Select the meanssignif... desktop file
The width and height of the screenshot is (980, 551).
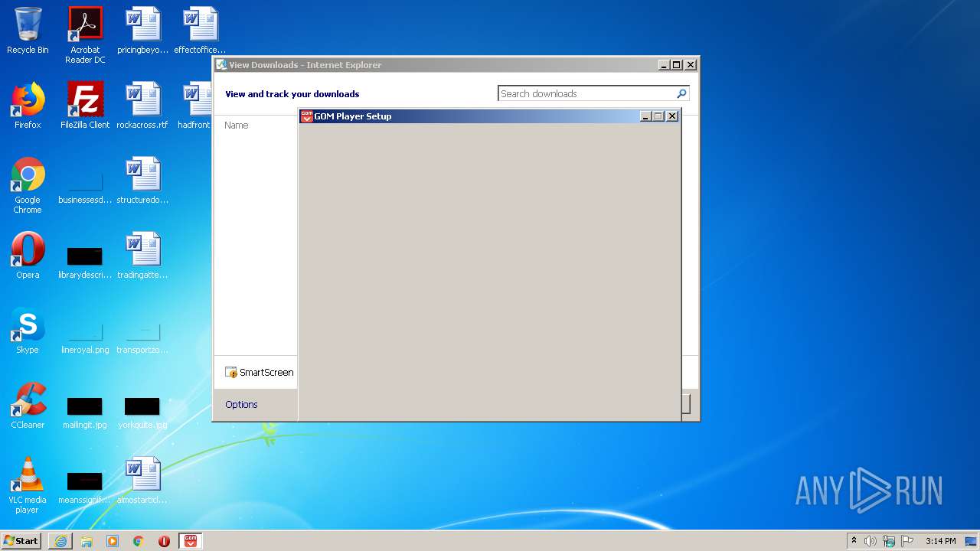(x=85, y=487)
